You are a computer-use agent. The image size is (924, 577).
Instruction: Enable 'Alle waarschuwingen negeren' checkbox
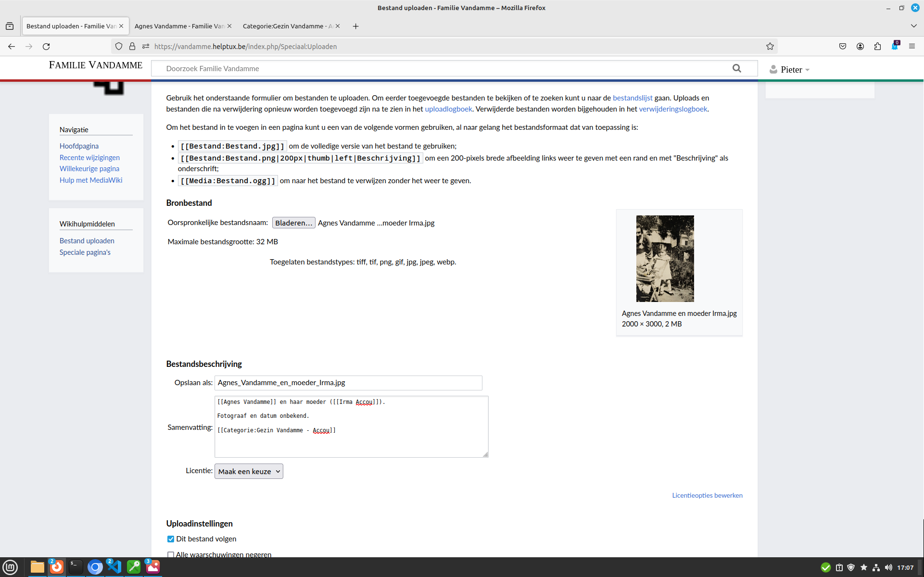(171, 554)
